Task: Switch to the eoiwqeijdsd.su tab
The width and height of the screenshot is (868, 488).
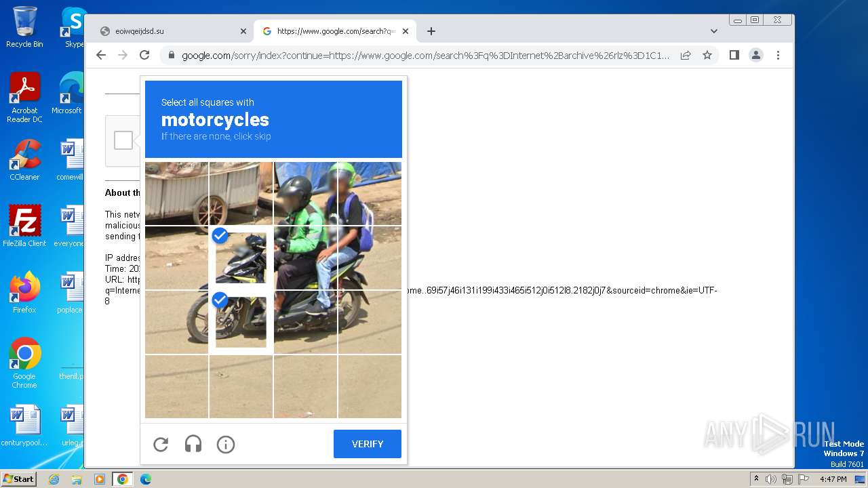Action: tap(172, 31)
